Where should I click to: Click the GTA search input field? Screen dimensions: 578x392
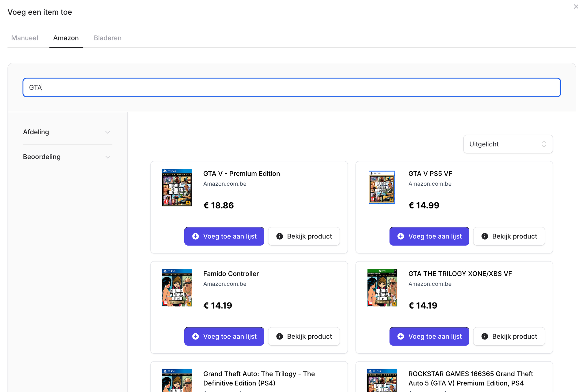click(291, 87)
